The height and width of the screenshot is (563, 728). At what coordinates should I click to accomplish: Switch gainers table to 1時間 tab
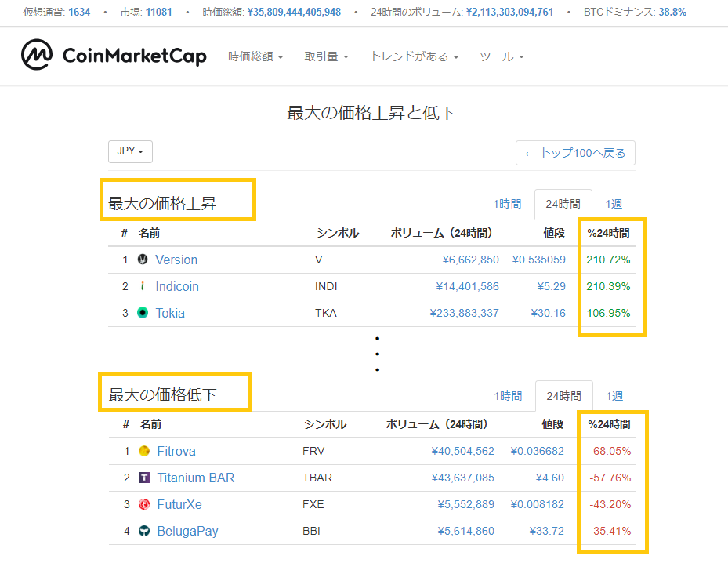507,204
